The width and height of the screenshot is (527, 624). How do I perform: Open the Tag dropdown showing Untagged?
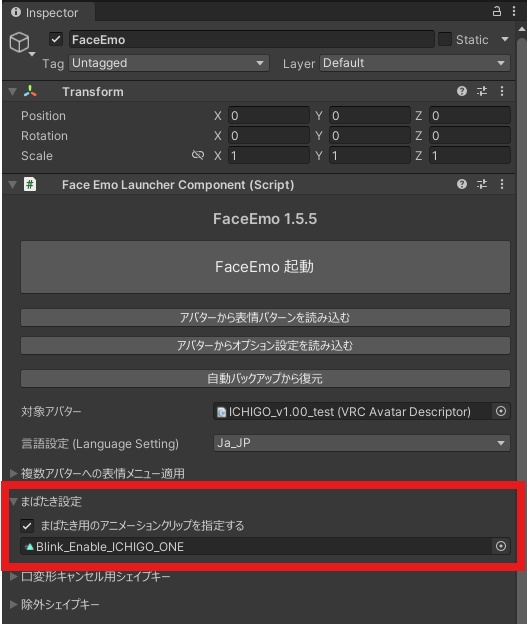169,63
